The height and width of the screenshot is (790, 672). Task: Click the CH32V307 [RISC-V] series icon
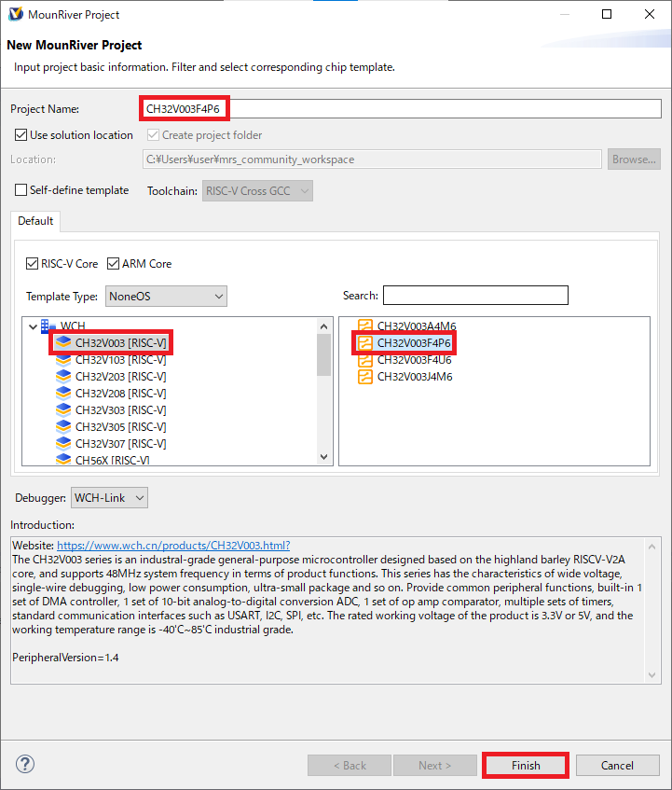point(63,443)
